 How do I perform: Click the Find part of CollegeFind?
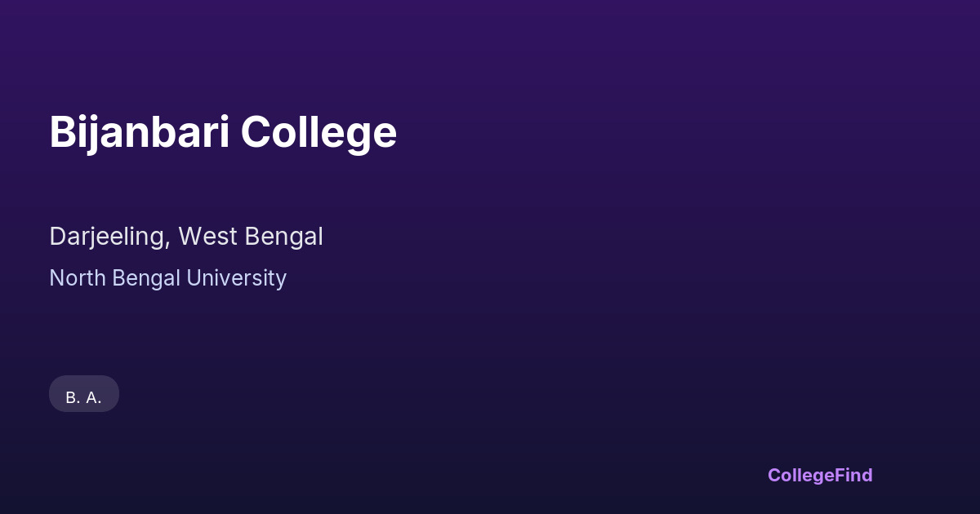(853, 475)
